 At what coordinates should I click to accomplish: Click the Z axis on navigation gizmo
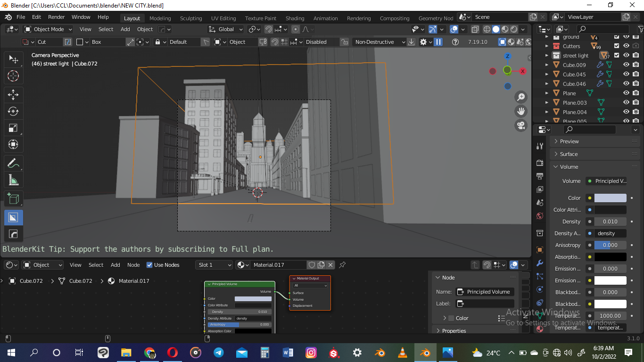(x=508, y=57)
